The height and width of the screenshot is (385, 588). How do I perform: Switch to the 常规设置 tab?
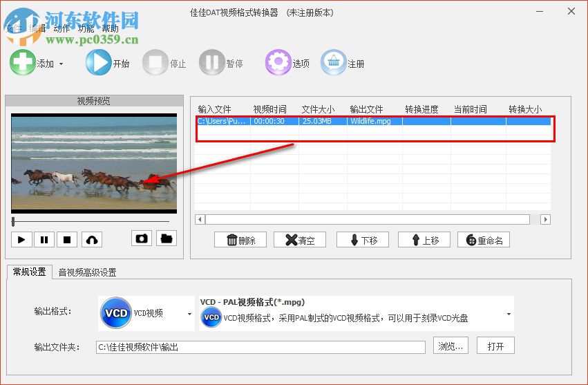[29, 272]
